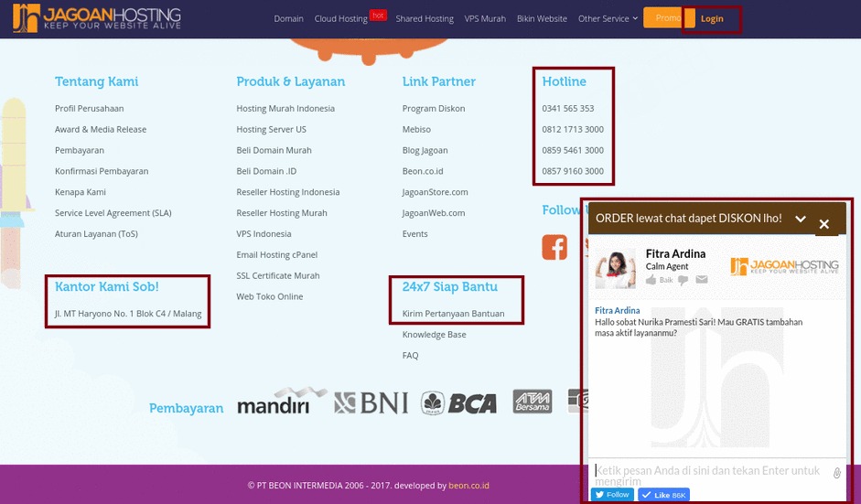Click the Mandiri payment logo
Image resolution: width=861 pixels, height=504 pixels.
click(282, 401)
